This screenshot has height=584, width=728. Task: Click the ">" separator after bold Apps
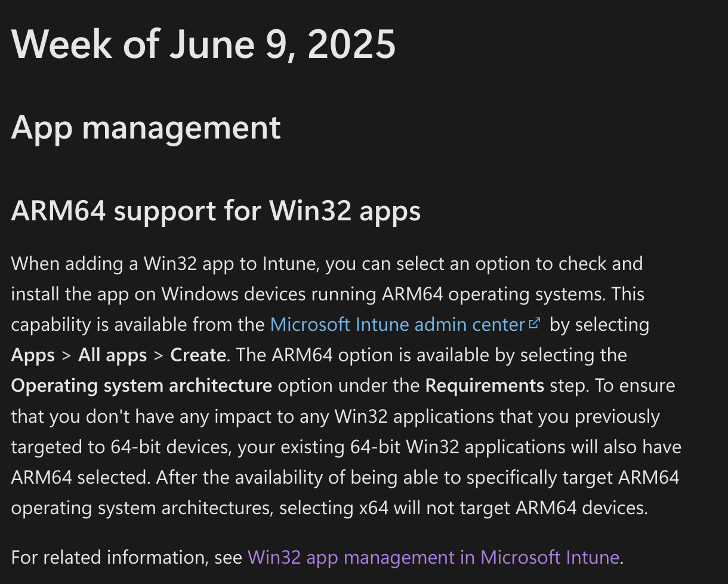66,355
